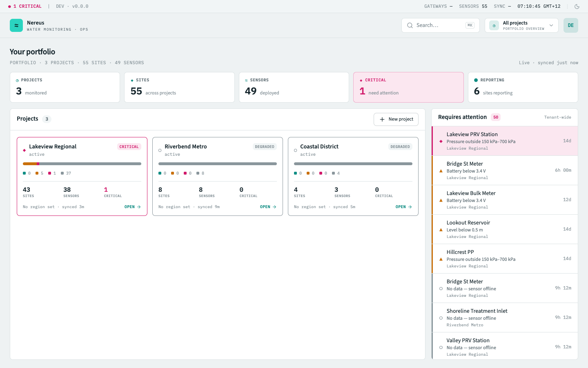Screen dimensions: 588x368
Task: Click warning triangle icon on Lookout Reservoir
Action: [x=441, y=230]
